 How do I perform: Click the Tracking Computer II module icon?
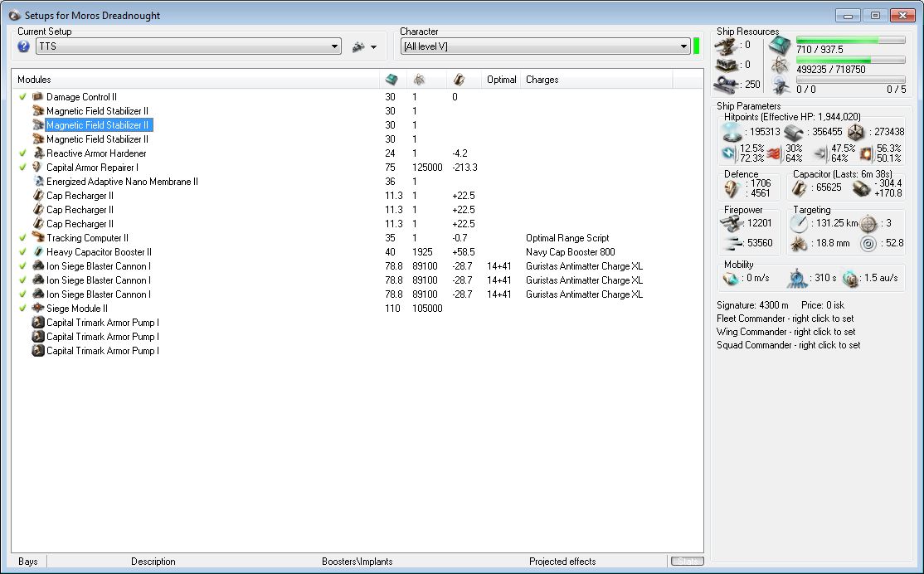click(x=38, y=237)
